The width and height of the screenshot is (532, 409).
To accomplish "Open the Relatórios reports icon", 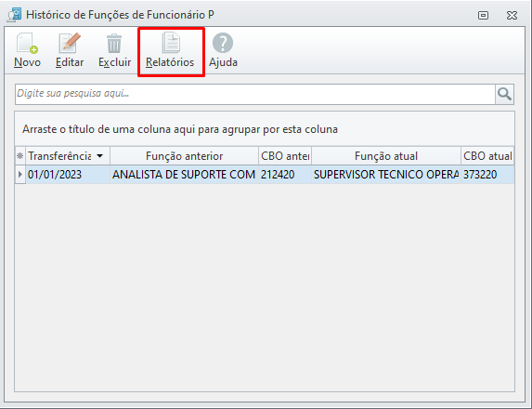I will click(x=171, y=43).
